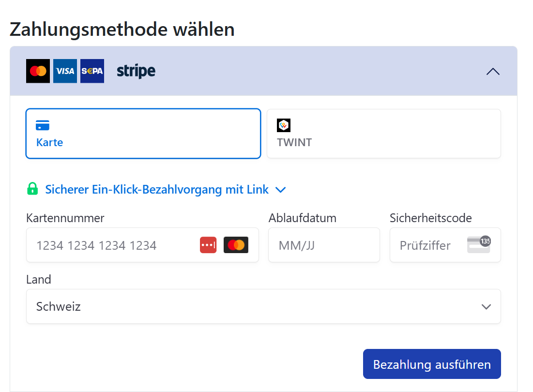Click the green lock icon
The height and width of the screenshot is (392, 533).
click(32, 189)
